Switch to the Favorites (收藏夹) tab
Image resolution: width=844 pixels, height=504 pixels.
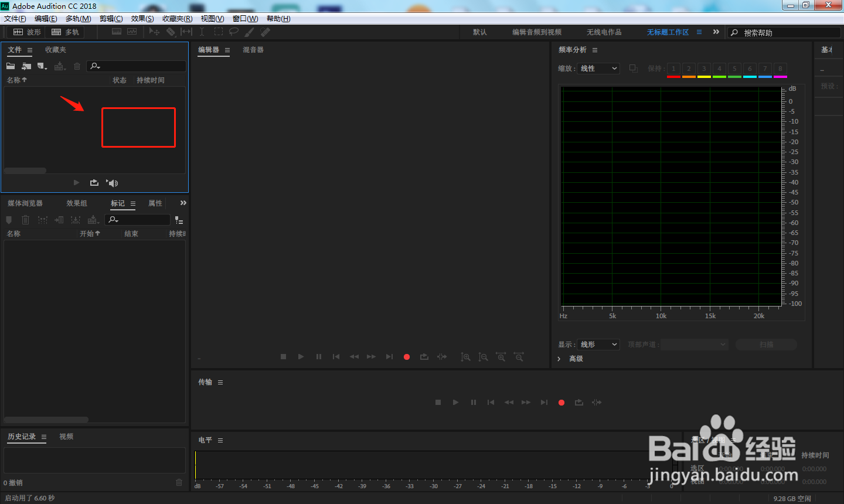point(56,50)
